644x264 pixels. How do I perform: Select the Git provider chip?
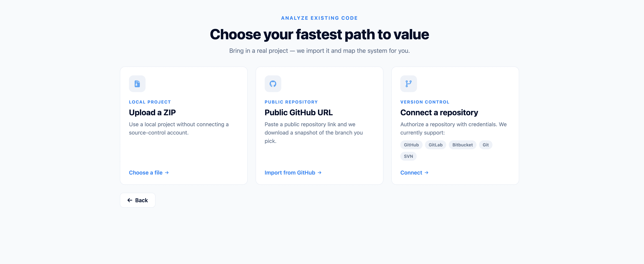(x=485, y=145)
